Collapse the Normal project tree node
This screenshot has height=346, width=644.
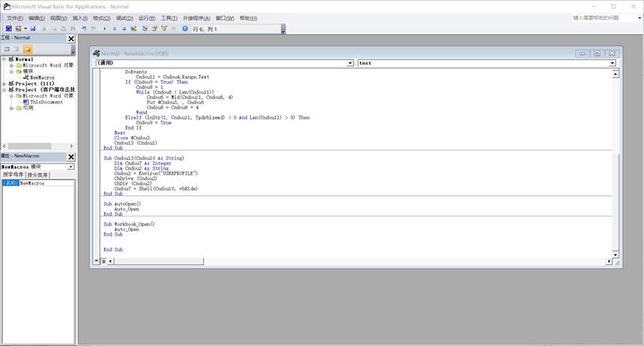point(4,59)
